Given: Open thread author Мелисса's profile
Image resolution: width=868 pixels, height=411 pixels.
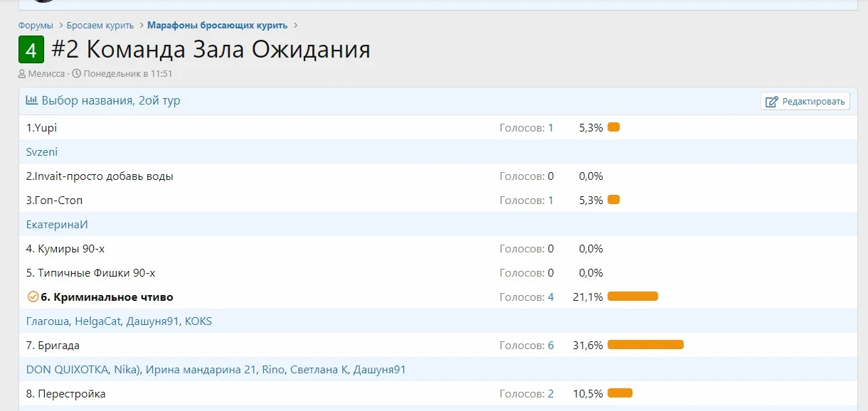Looking at the screenshot, I should (46, 74).
